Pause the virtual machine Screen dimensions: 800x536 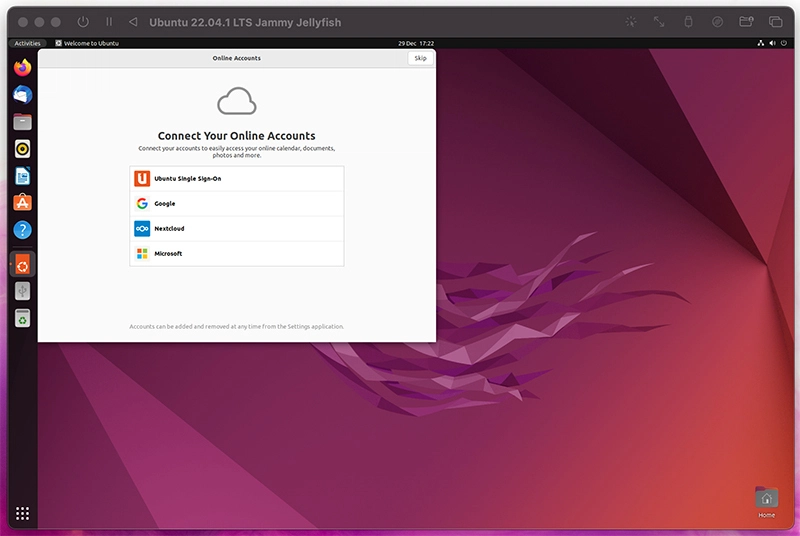(x=109, y=22)
